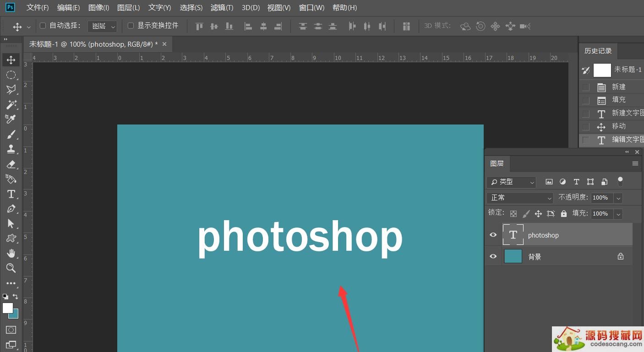The image size is (644, 352).
Task: Open the 滤镜(T) menu
Action: pyautogui.click(x=222, y=8)
